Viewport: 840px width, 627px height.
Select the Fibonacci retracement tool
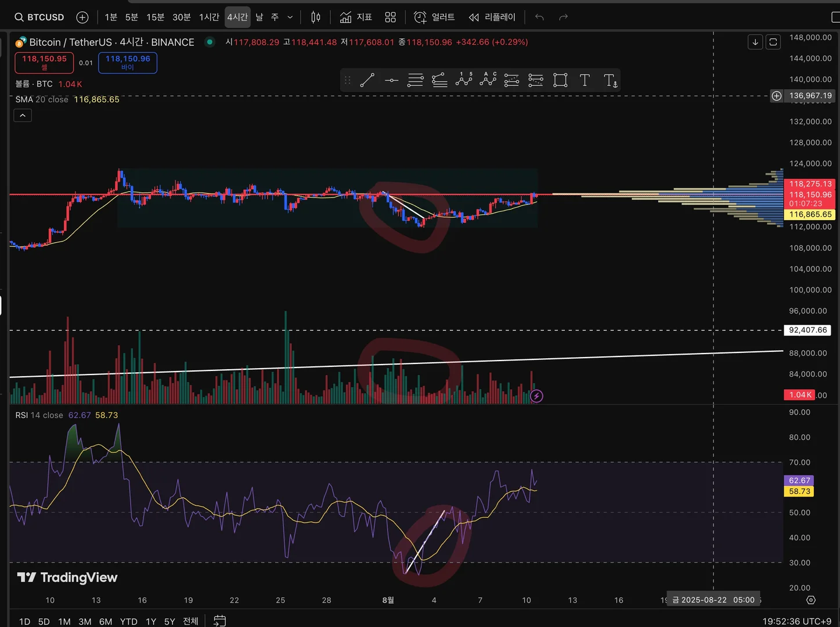pos(416,80)
